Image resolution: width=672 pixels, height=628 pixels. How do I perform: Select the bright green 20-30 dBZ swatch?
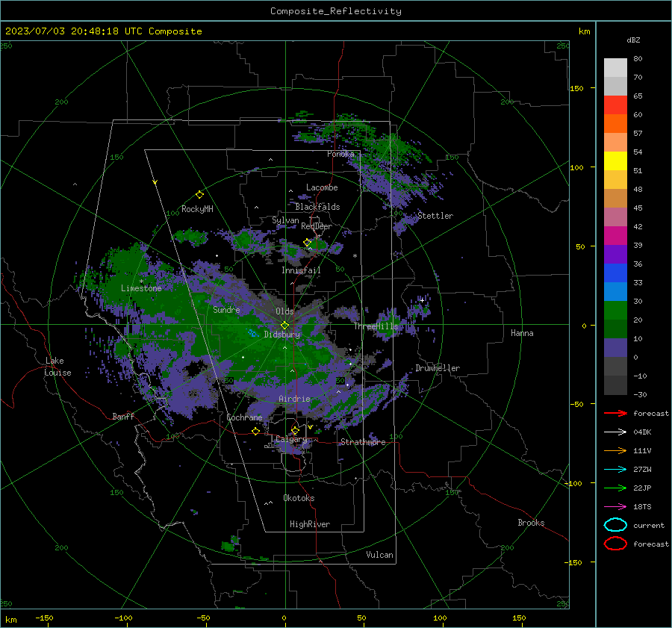coord(615,311)
